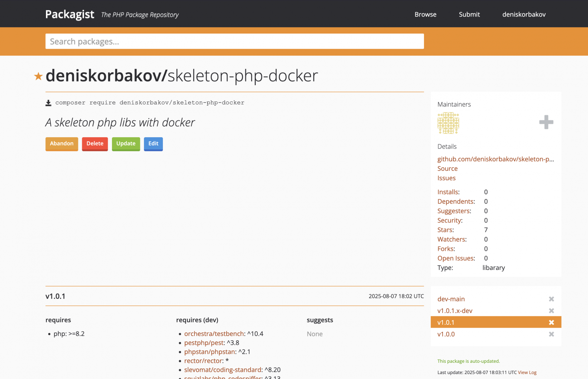Viewport: 588px width, 379px height.
Task: Open the phpstan/phpstan package link
Action: coord(210,352)
